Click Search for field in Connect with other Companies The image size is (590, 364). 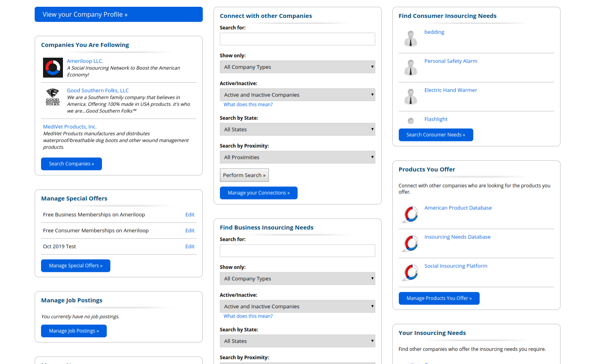point(298,39)
